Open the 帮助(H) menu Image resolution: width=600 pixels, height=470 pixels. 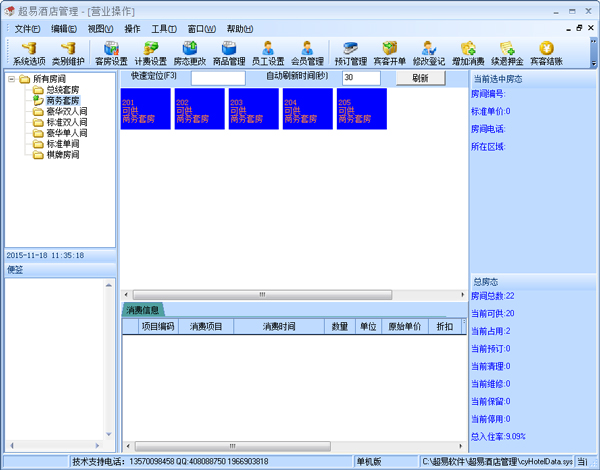pos(240,29)
